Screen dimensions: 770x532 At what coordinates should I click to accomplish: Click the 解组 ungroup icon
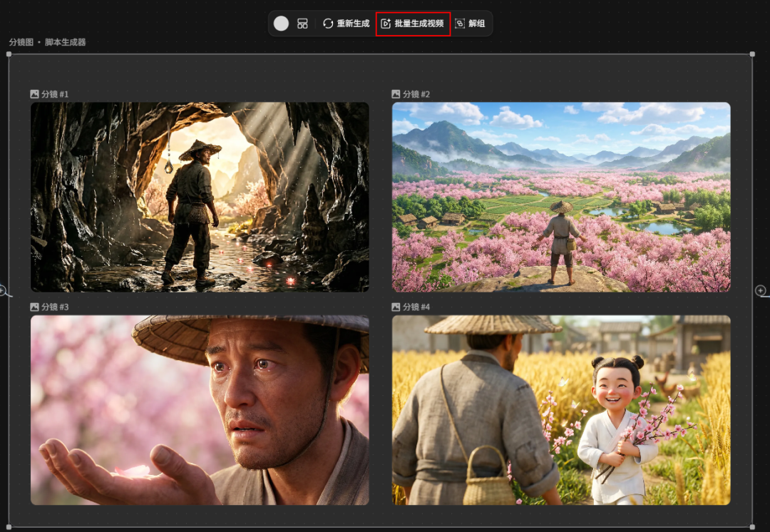(x=460, y=24)
